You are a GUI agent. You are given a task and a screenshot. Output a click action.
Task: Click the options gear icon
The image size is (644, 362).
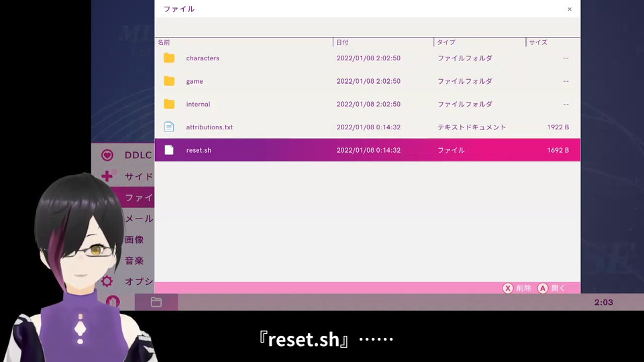(x=107, y=281)
